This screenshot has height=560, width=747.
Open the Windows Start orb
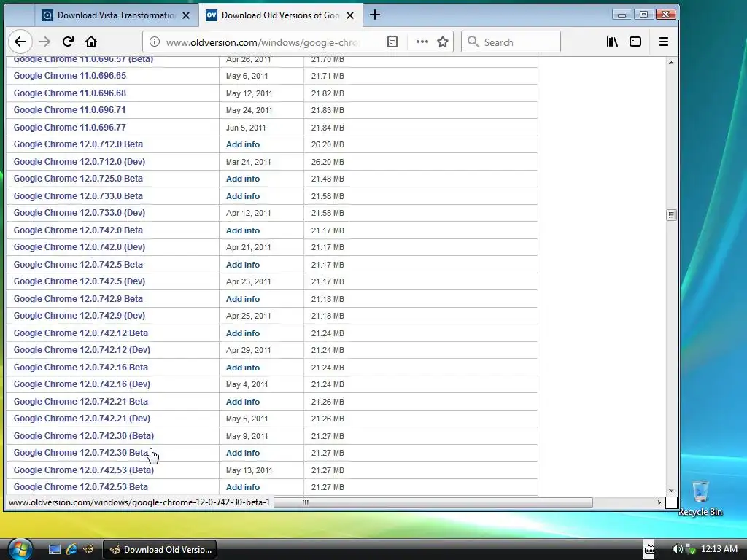[20, 548]
